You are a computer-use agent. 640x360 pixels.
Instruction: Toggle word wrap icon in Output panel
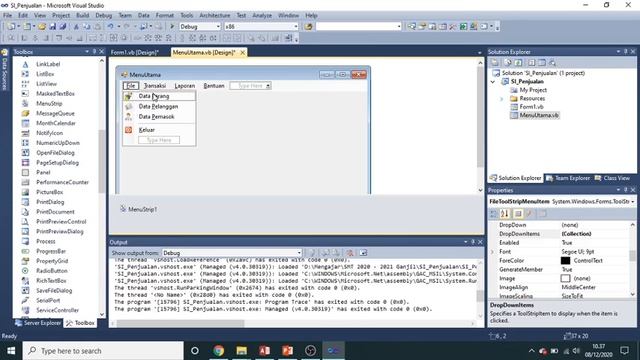click(363, 253)
